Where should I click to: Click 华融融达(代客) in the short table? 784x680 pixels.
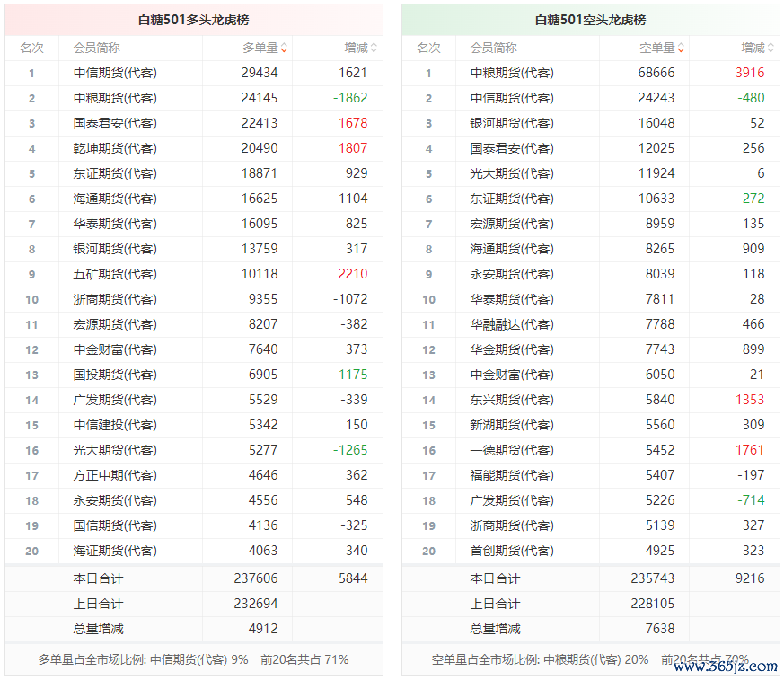(512, 324)
